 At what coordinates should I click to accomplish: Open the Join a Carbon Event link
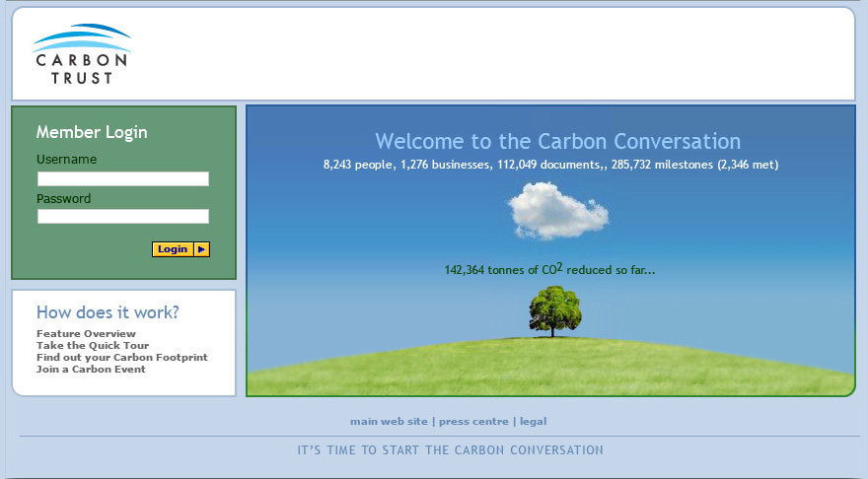[91, 369]
